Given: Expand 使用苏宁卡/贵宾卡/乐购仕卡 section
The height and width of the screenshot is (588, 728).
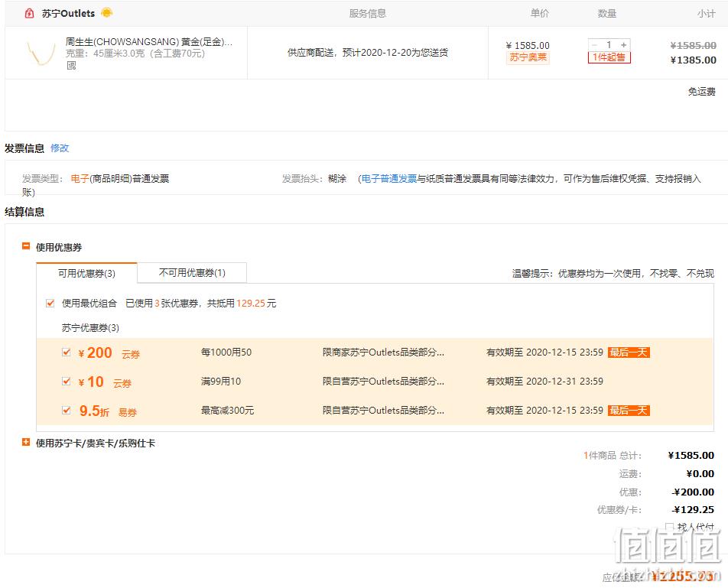Looking at the screenshot, I should pyautogui.click(x=26, y=442).
